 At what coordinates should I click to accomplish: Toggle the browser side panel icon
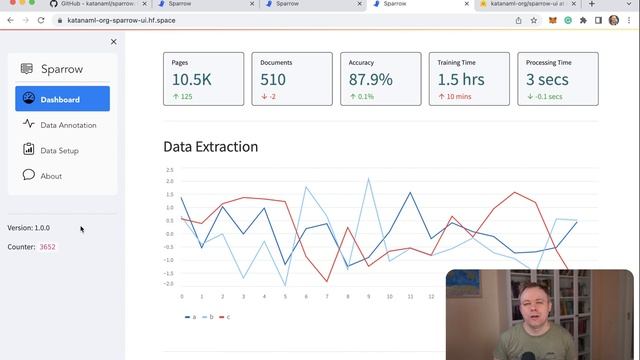598,20
